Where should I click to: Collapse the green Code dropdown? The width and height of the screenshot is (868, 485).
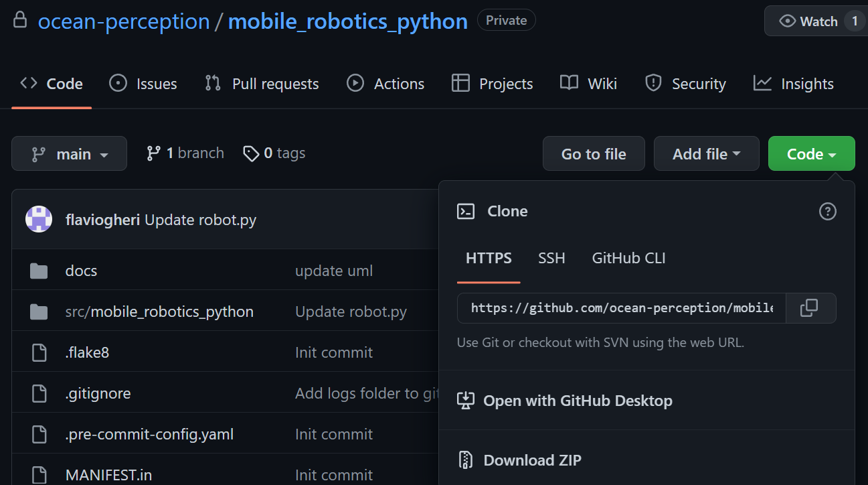click(x=811, y=154)
